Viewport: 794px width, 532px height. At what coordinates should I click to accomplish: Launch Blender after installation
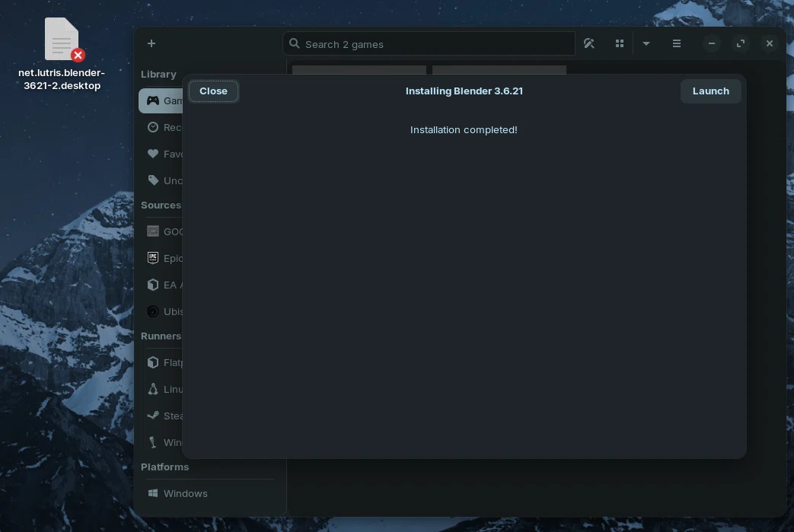pyautogui.click(x=710, y=91)
